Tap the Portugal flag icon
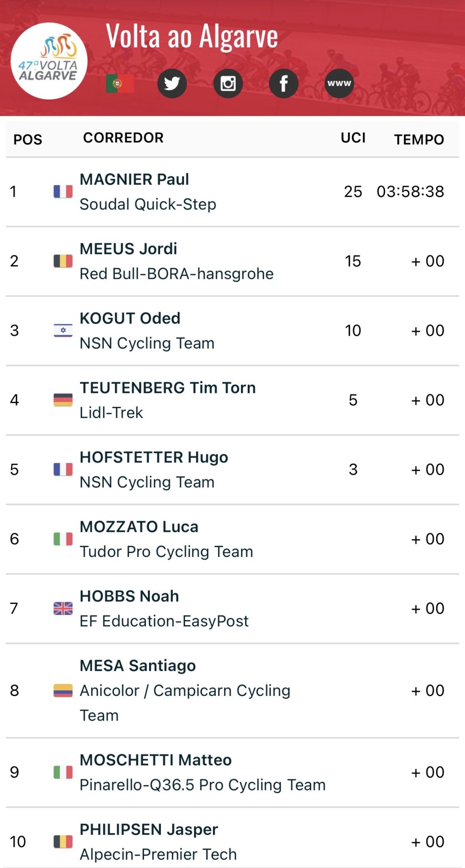 pyautogui.click(x=120, y=83)
